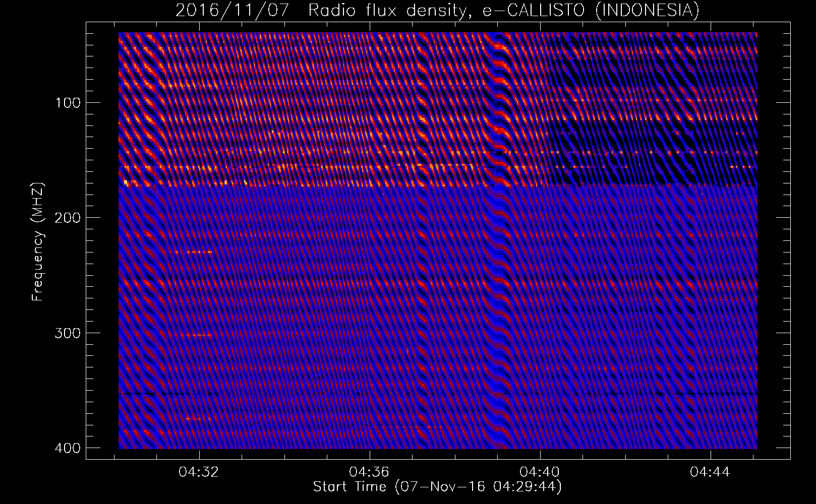
Task: Click the 400 frequency tick label
Action: tap(67, 448)
